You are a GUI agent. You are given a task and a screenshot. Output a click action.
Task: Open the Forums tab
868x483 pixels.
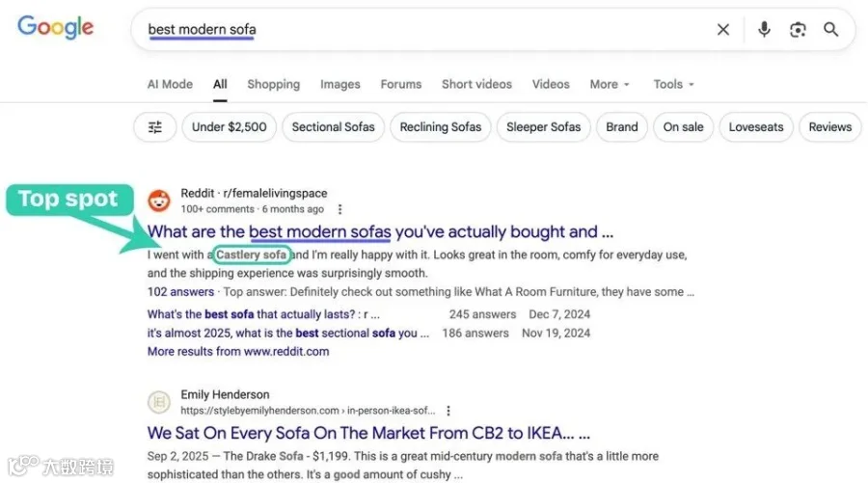401,84
